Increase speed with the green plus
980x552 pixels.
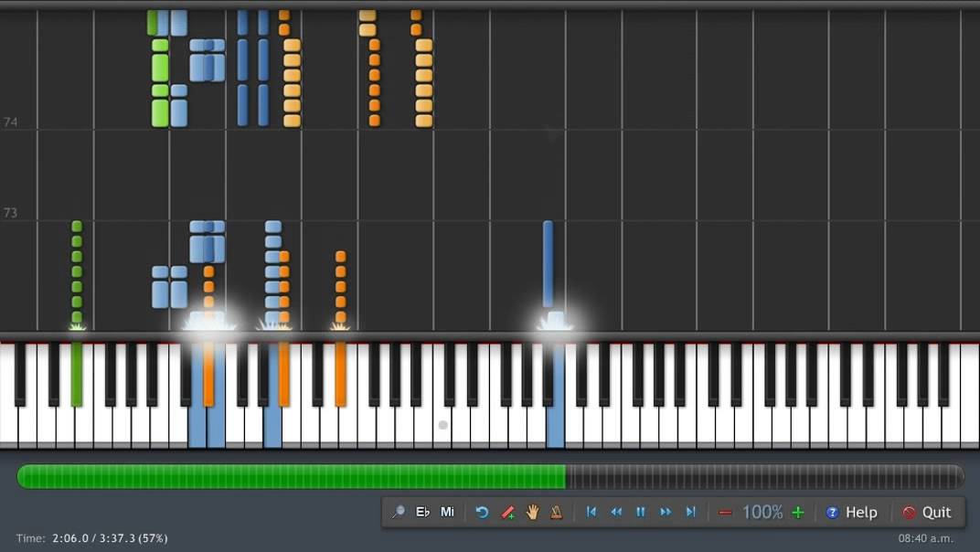coord(798,513)
